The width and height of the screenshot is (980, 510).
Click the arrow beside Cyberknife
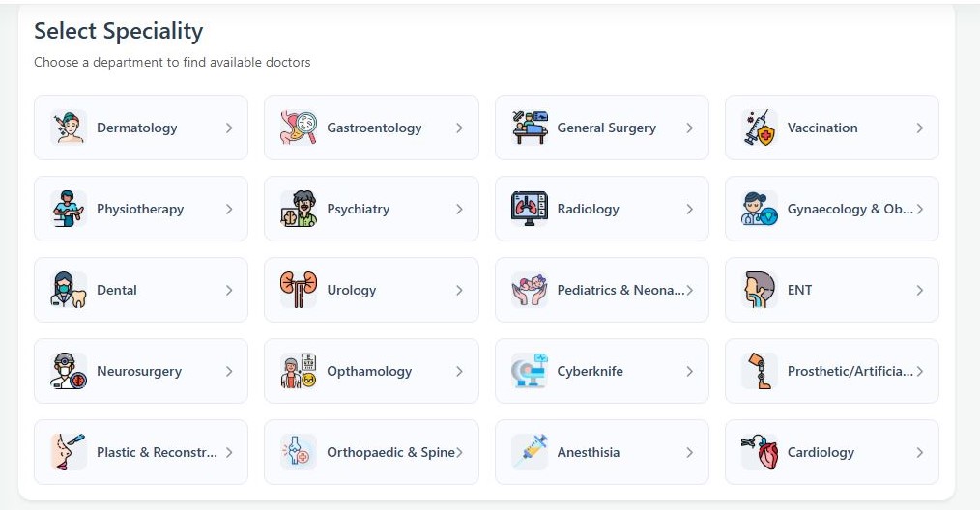(x=689, y=371)
